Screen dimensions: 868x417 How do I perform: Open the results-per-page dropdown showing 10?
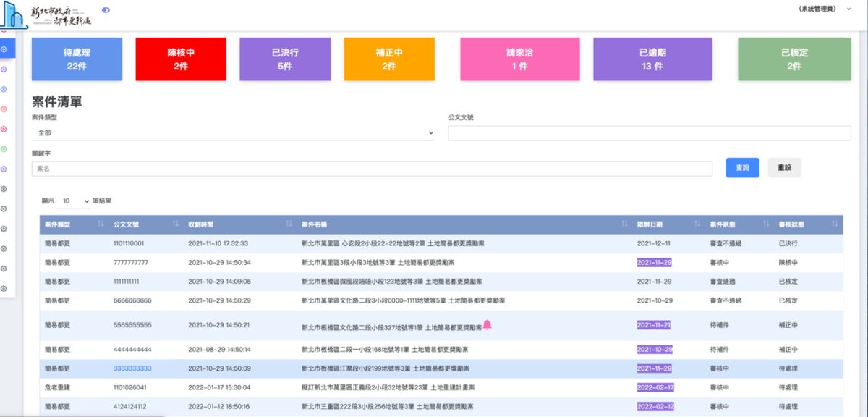click(75, 201)
